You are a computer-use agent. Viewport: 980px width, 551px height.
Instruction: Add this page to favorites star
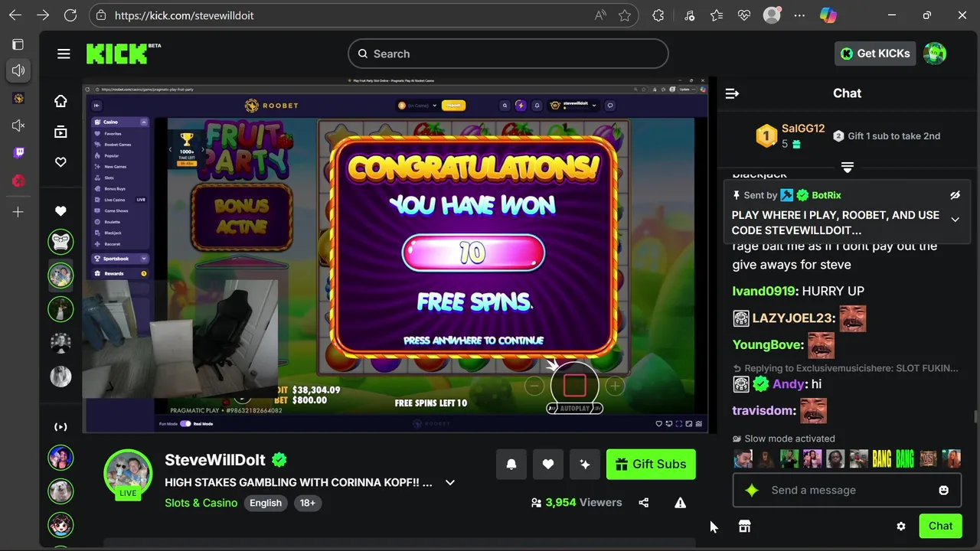(x=625, y=15)
